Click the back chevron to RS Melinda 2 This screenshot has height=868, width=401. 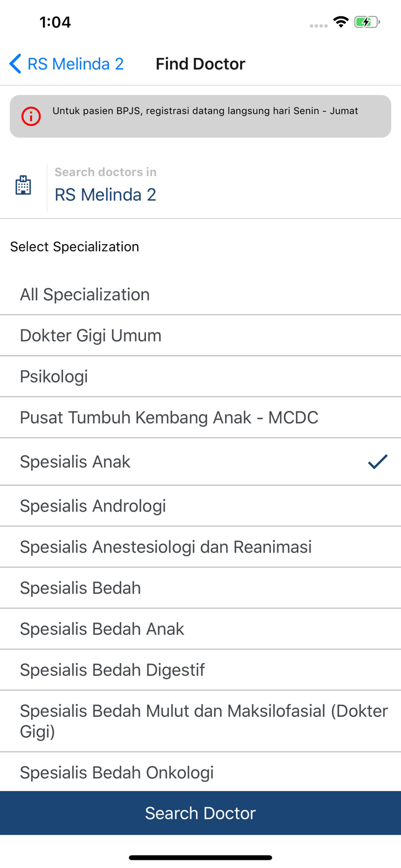tap(14, 64)
